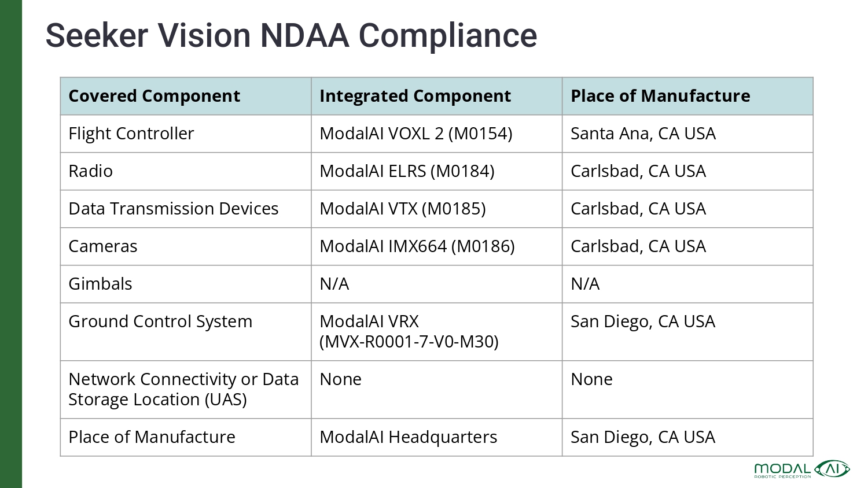Select the MVX-R0001-7-V0-M30 part number text
The width and height of the screenshot is (868, 488).
[x=409, y=342]
